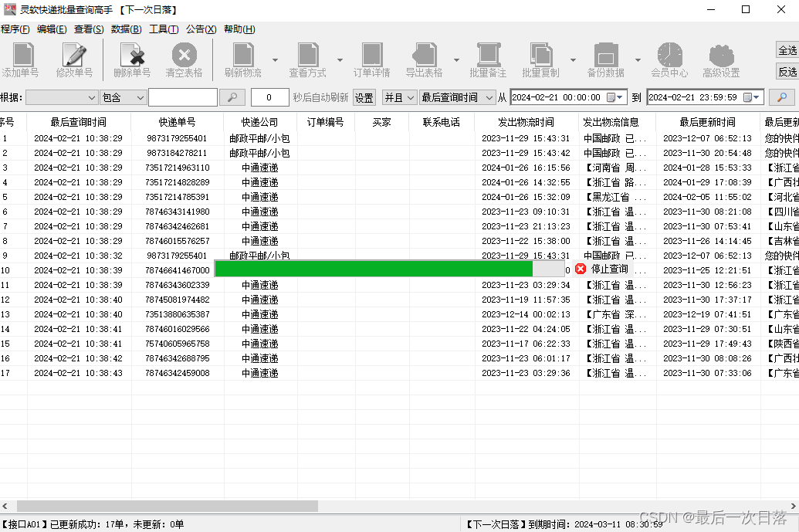Click the 备份数据 backup data icon

[606, 55]
